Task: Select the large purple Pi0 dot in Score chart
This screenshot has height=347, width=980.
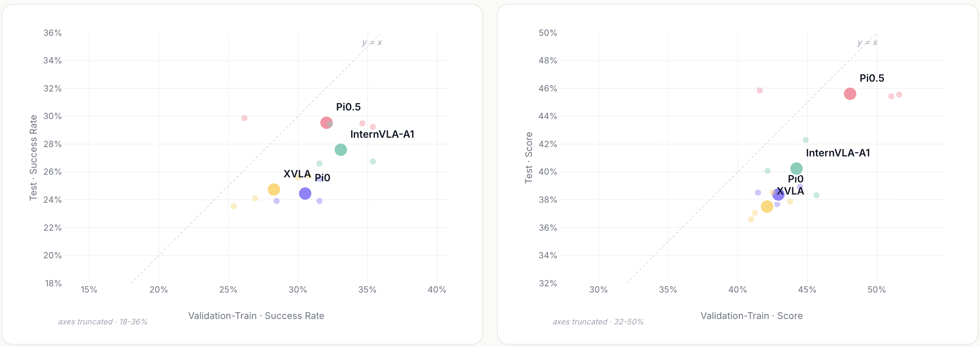Action: pos(778,195)
